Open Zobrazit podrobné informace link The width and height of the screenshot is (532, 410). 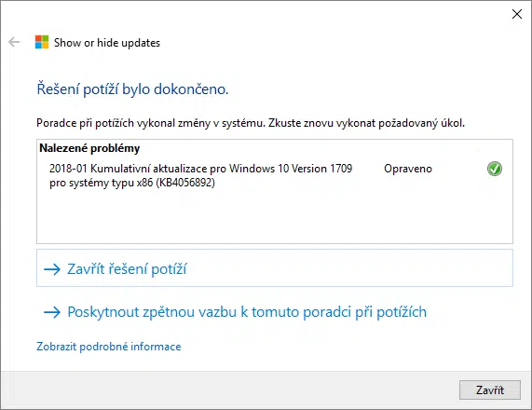[x=109, y=347]
